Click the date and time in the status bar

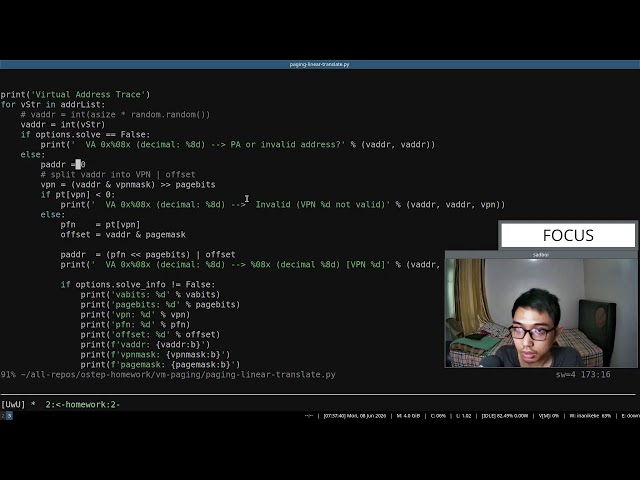355,416
